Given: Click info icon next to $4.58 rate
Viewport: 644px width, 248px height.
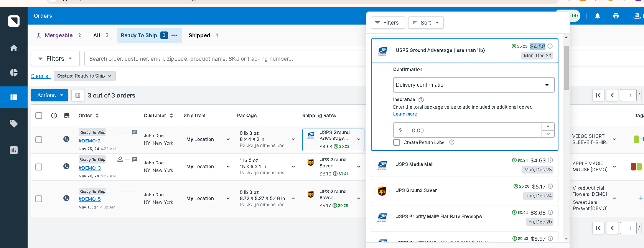Looking at the screenshot, I should pyautogui.click(x=550, y=46).
